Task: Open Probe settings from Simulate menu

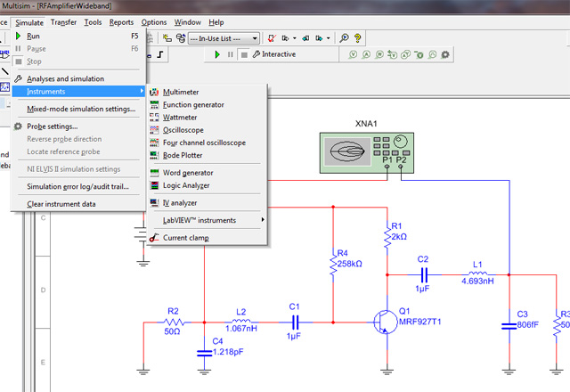Action: (x=78, y=127)
